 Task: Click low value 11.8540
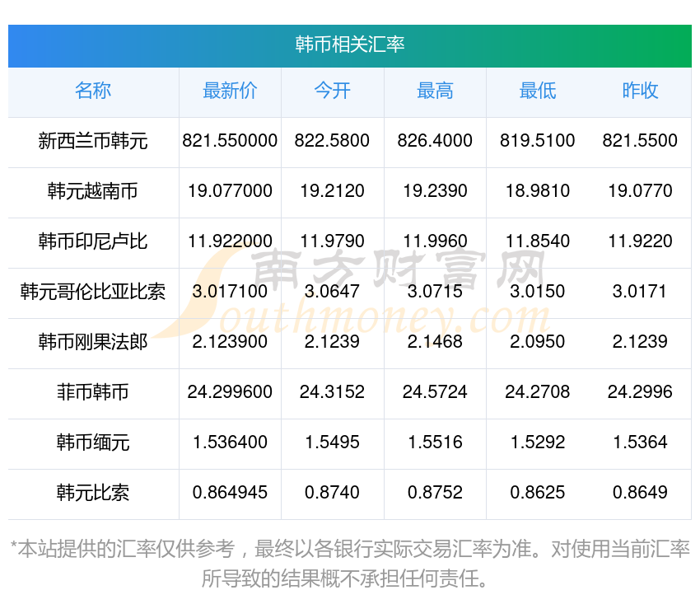point(538,241)
